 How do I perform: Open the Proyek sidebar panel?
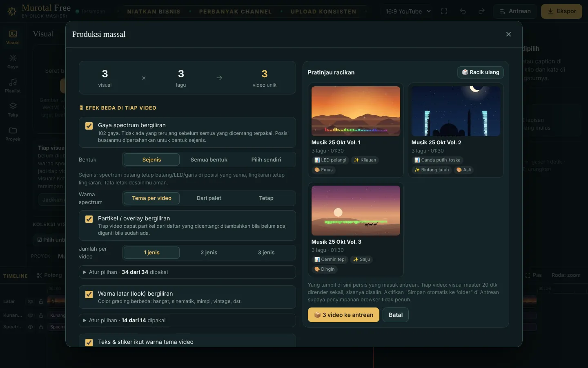coord(13,134)
